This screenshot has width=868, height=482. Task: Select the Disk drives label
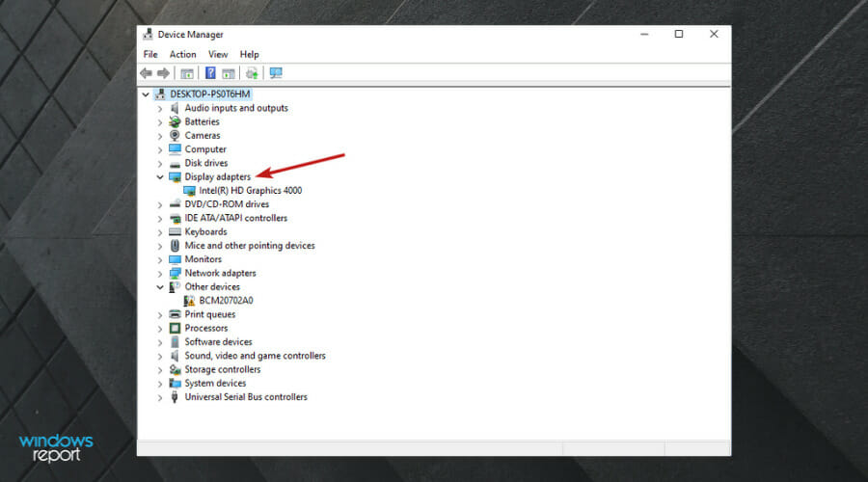coord(206,163)
